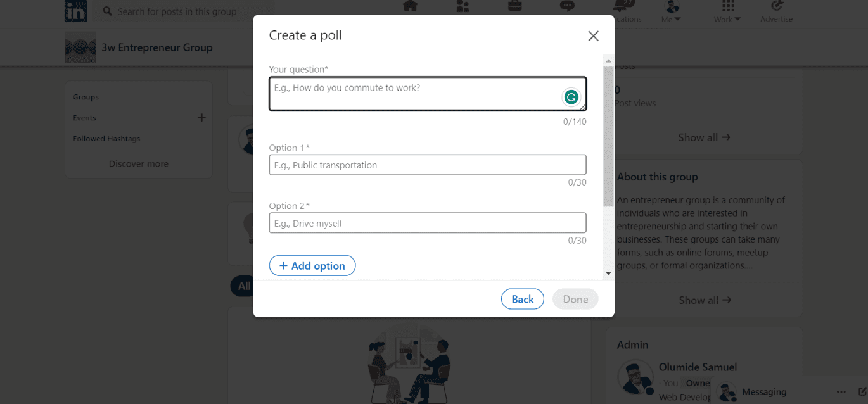Click the LinkedIn logo icon
This screenshot has height=404, width=868.
coord(75,11)
